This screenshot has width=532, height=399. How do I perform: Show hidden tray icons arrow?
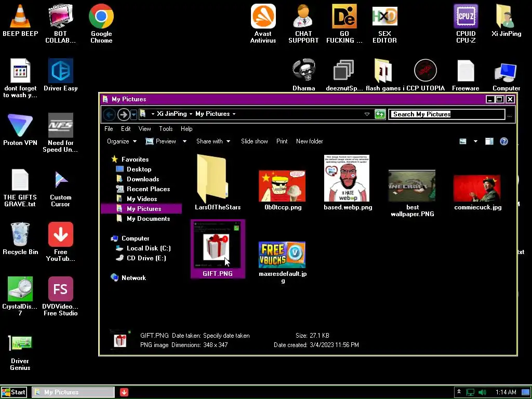click(459, 392)
